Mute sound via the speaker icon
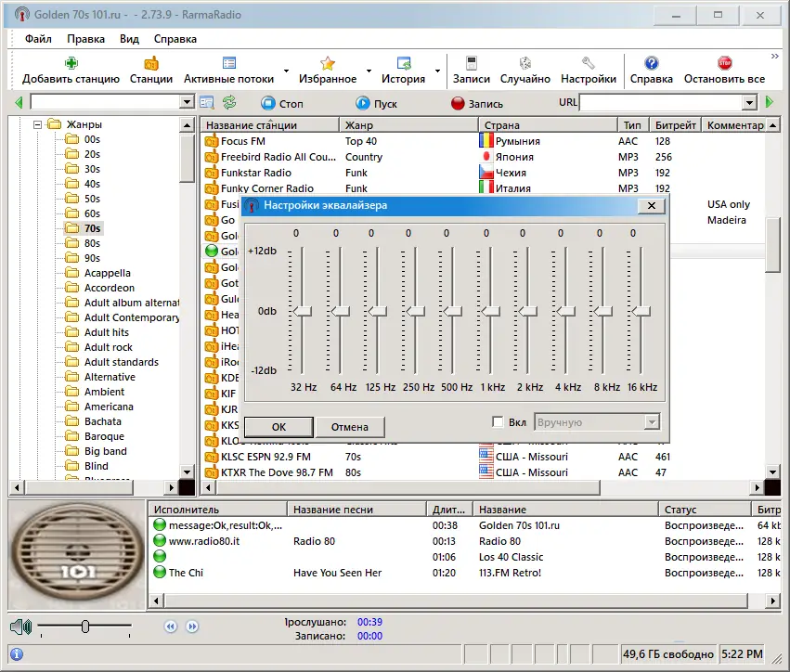 point(20,627)
